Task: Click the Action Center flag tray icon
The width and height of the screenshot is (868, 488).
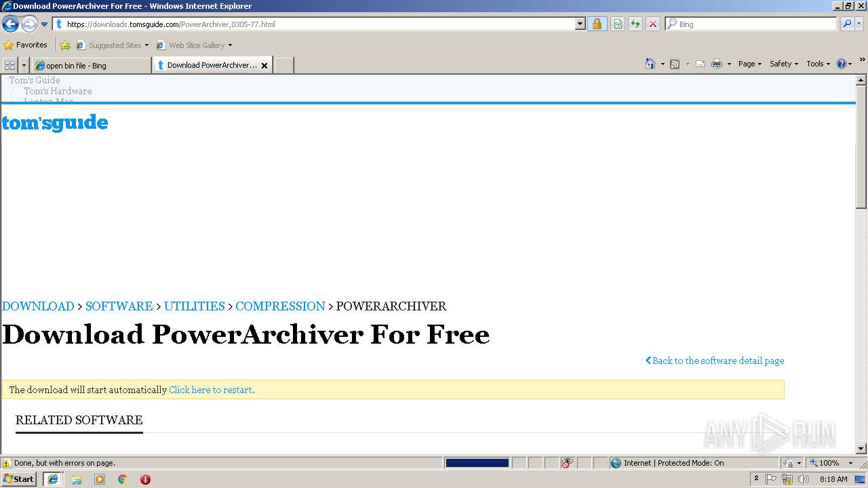Action: tap(772, 479)
